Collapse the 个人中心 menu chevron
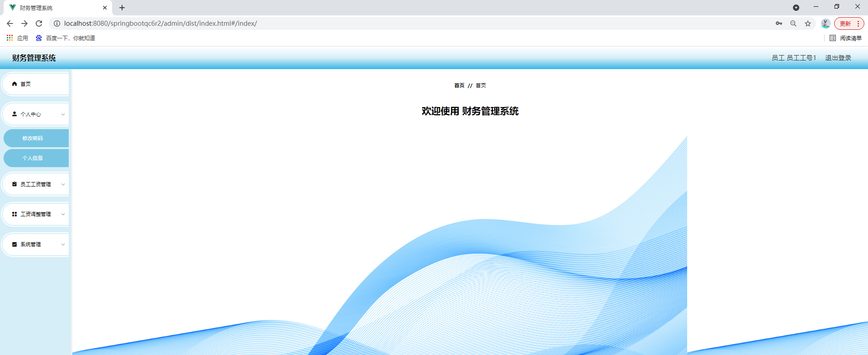 (x=63, y=114)
